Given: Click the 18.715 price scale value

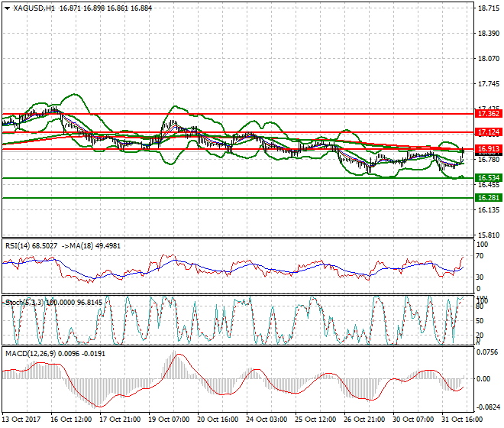Looking at the screenshot, I should coord(489,8).
